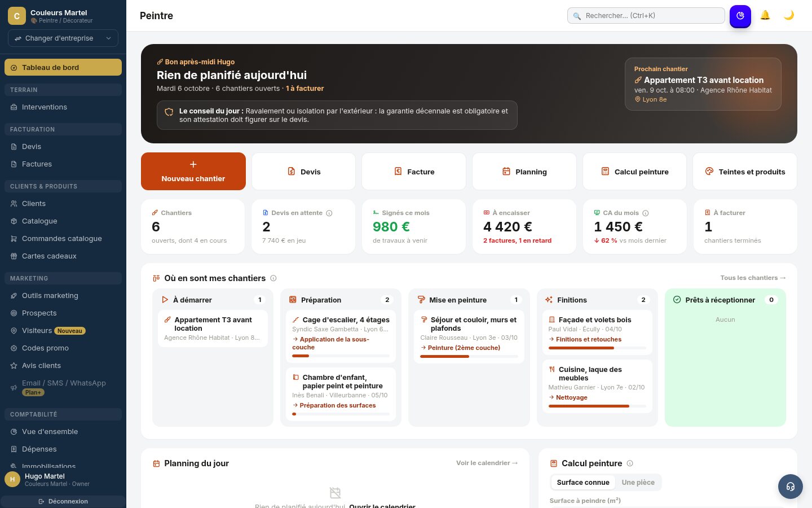The height and width of the screenshot is (508, 812).
Task: Toggle dark mode moon icon
Action: (x=789, y=15)
